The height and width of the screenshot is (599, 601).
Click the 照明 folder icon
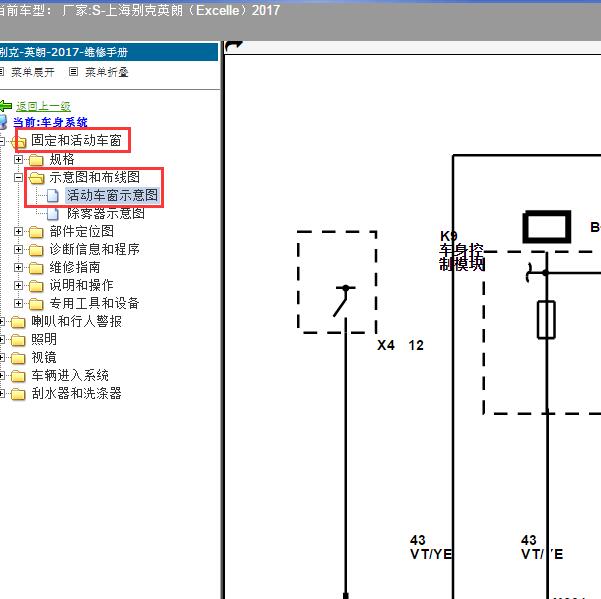pos(18,340)
